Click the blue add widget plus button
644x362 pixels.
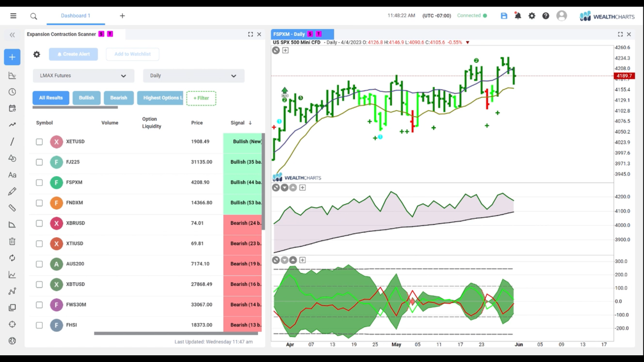[12, 57]
